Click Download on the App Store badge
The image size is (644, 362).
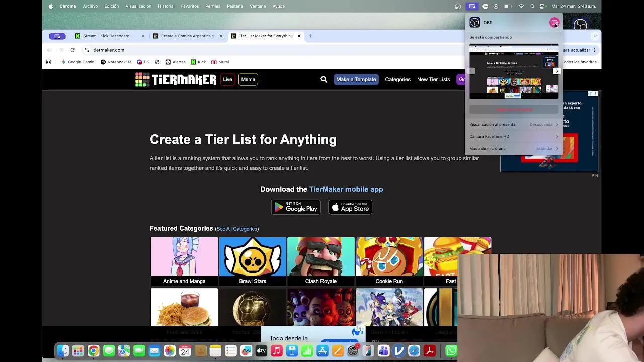350,207
